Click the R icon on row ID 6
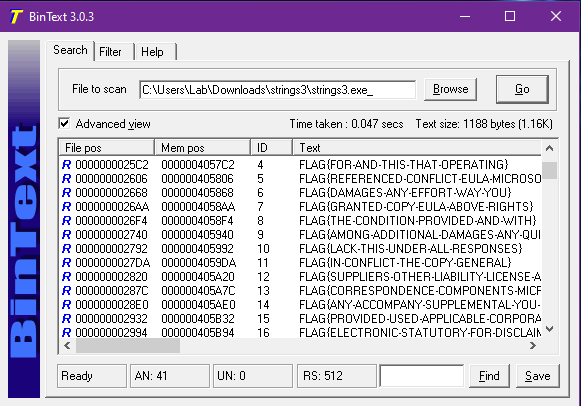The image size is (581, 406). (x=66, y=193)
